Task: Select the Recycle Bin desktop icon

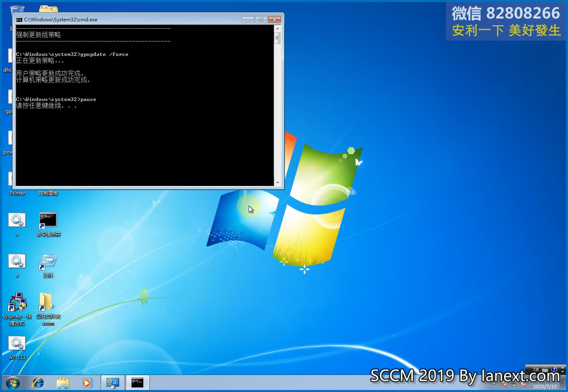Action: tap(17, 9)
